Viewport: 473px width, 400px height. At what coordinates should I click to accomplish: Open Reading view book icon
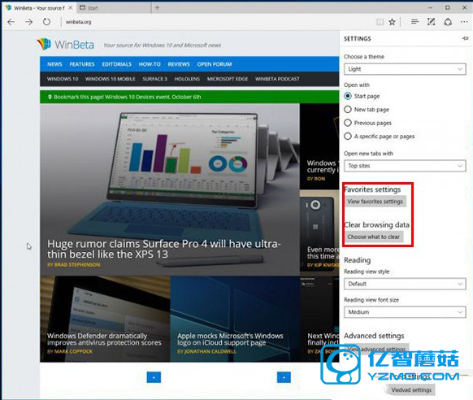coord(380,22)
